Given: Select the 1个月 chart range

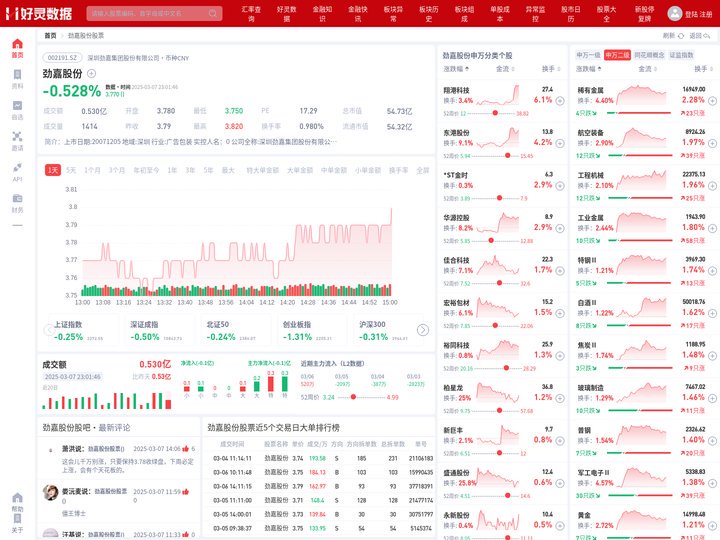Looking at the screenshot, I should click(92, 170).
